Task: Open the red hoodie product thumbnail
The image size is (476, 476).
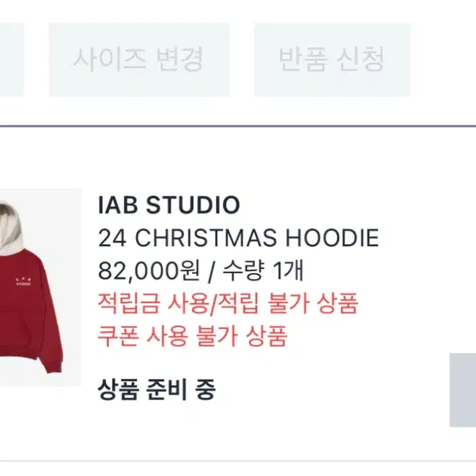Action: (x=40, y=287)
